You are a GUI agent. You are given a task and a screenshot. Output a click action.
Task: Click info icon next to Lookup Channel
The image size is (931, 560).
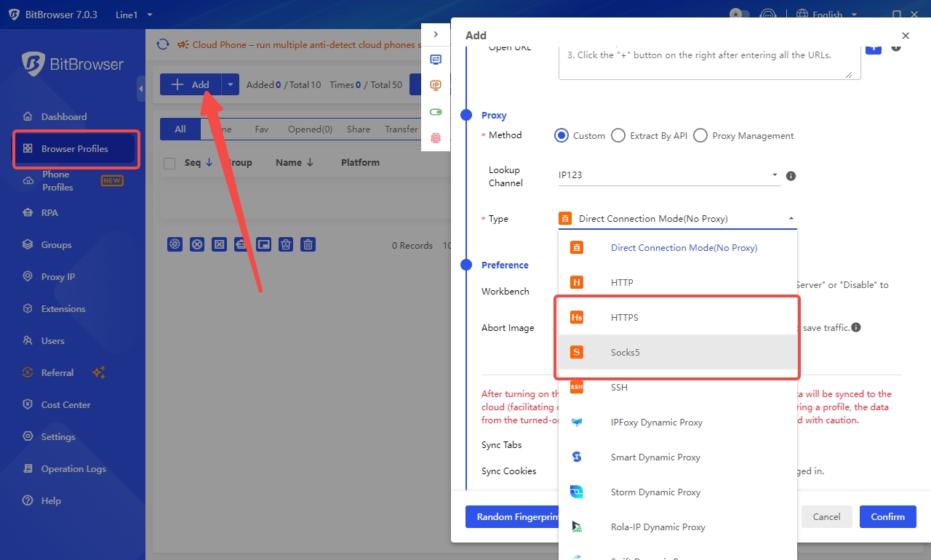pyautogui.click(x=791, y=176)
